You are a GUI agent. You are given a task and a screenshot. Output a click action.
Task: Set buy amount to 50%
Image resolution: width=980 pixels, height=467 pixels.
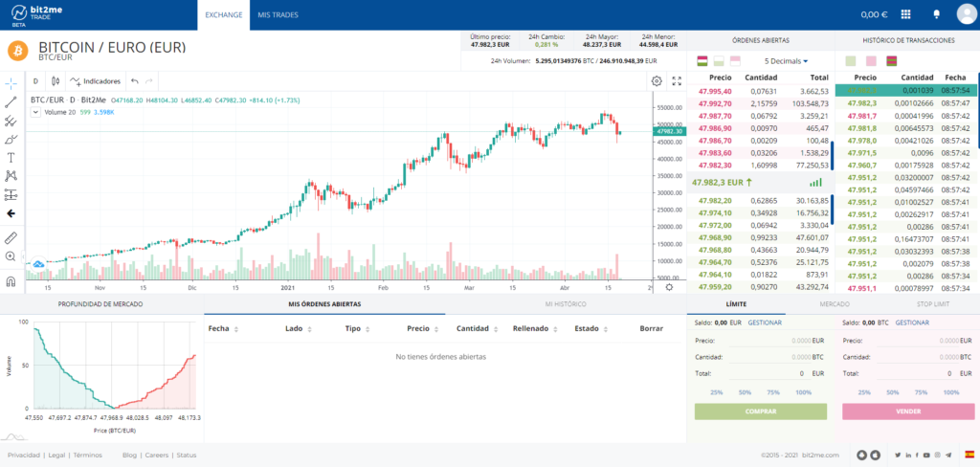745,392
